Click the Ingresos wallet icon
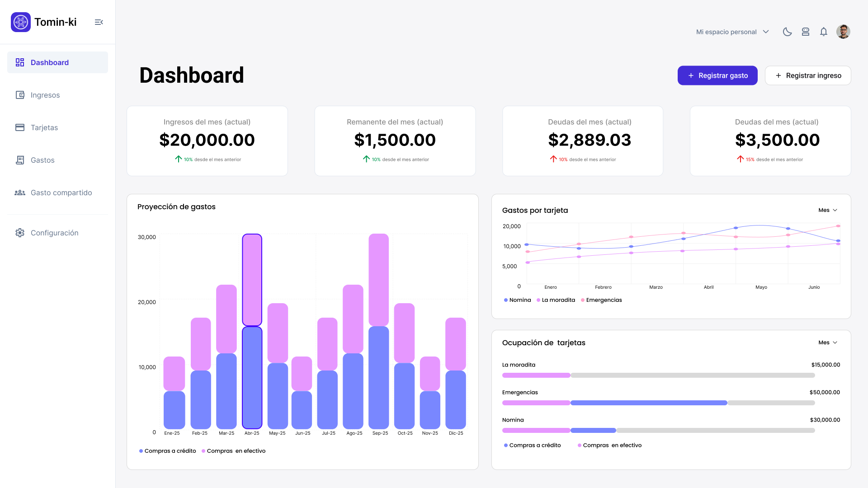Screen dimensions: 868x488 (20, 95)
